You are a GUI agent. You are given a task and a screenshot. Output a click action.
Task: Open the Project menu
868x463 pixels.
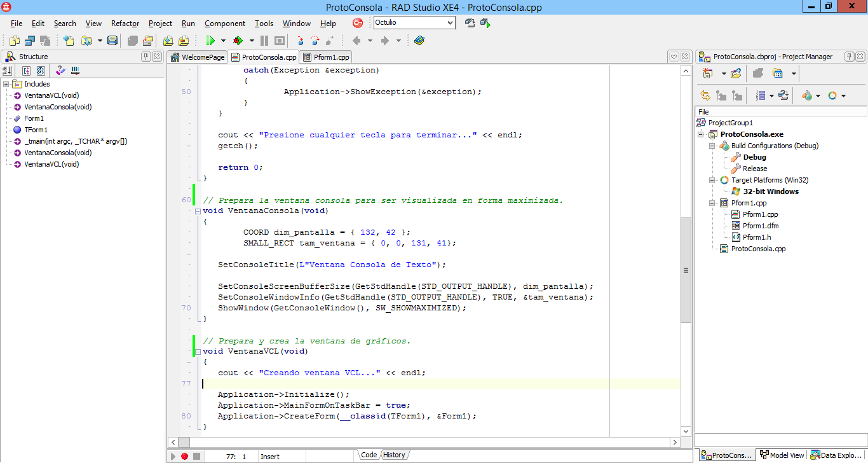tap(160, 24)
